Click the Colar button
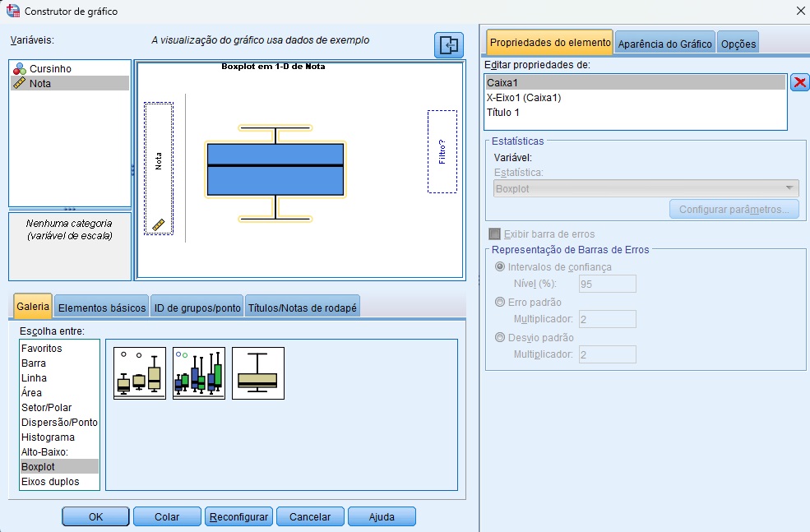 167,516
